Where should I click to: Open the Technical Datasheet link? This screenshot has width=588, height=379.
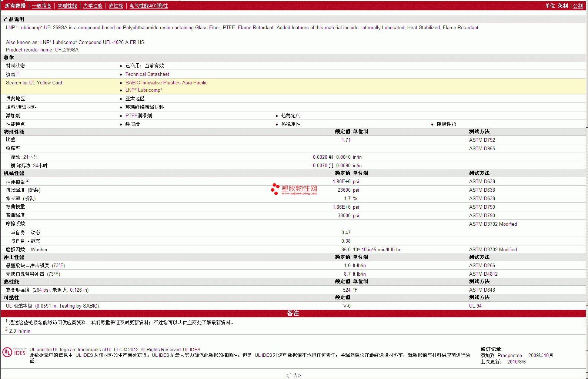pyautogui.click(x=147, y=74)
